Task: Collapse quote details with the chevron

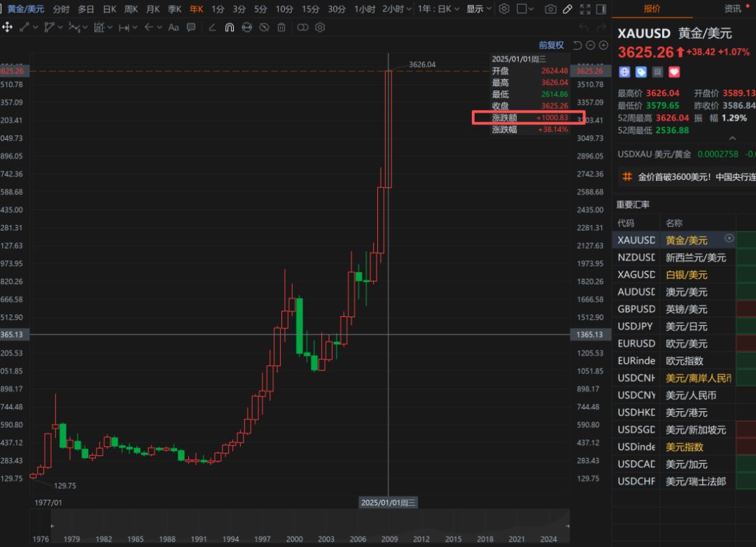Action: point(733,138)
